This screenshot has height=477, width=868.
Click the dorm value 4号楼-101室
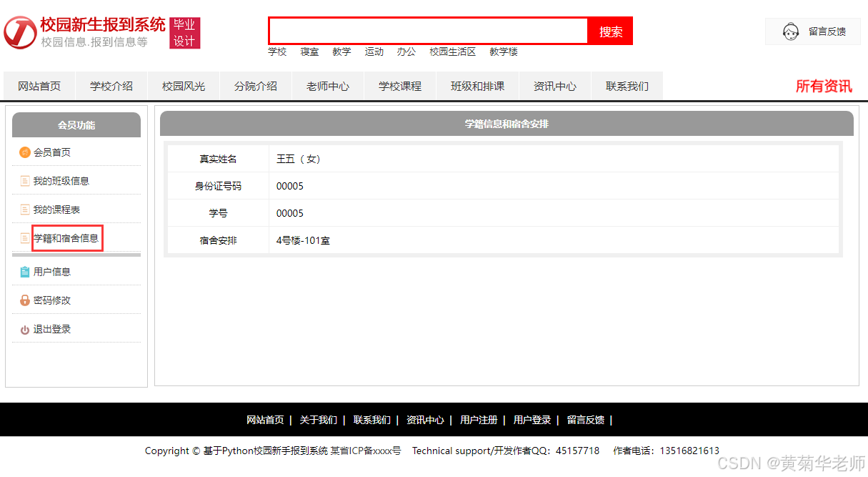click(x=303, y=240)
